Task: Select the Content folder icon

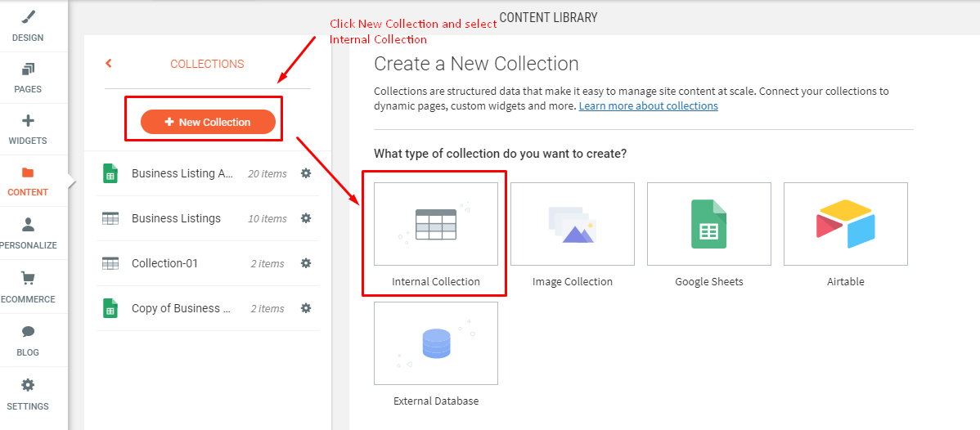Action: (28, 172)
